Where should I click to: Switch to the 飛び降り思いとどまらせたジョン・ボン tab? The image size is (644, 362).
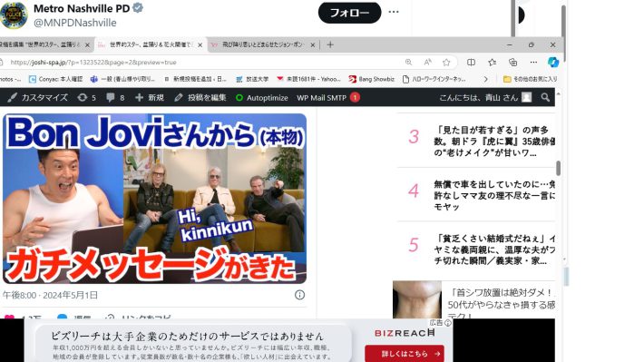pyautogui.click(x=263, y=44)
